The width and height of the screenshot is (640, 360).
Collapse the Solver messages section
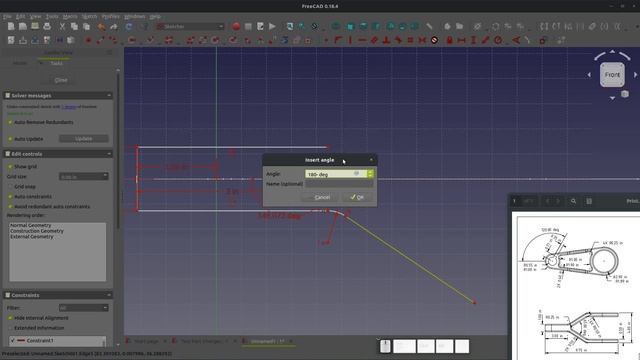coord(109,96)
